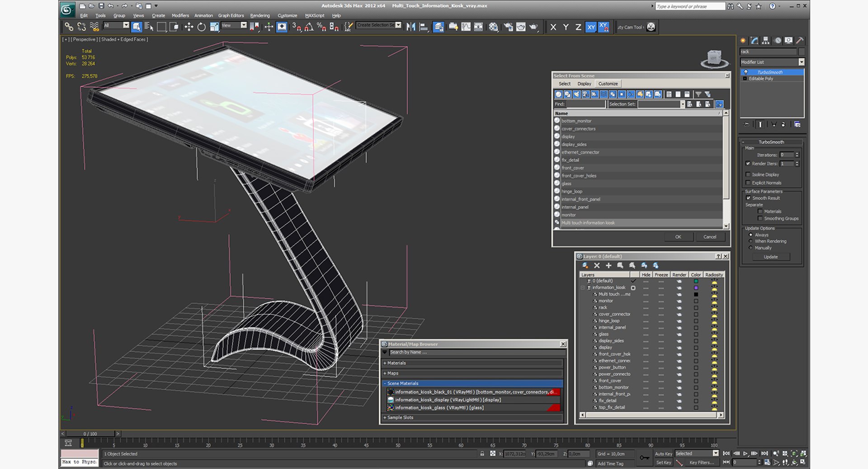This screenshot has height=469, width=868.
Task: Open the Modifiers menu
Action: point(180,15)
